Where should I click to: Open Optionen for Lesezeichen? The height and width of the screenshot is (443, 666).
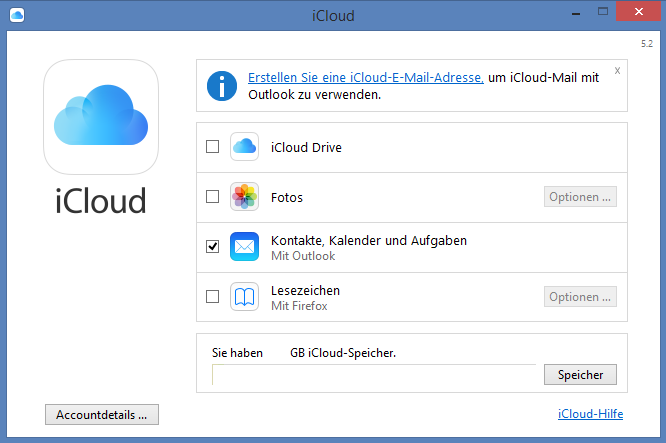pyautogui.click(x=580, y=297)
